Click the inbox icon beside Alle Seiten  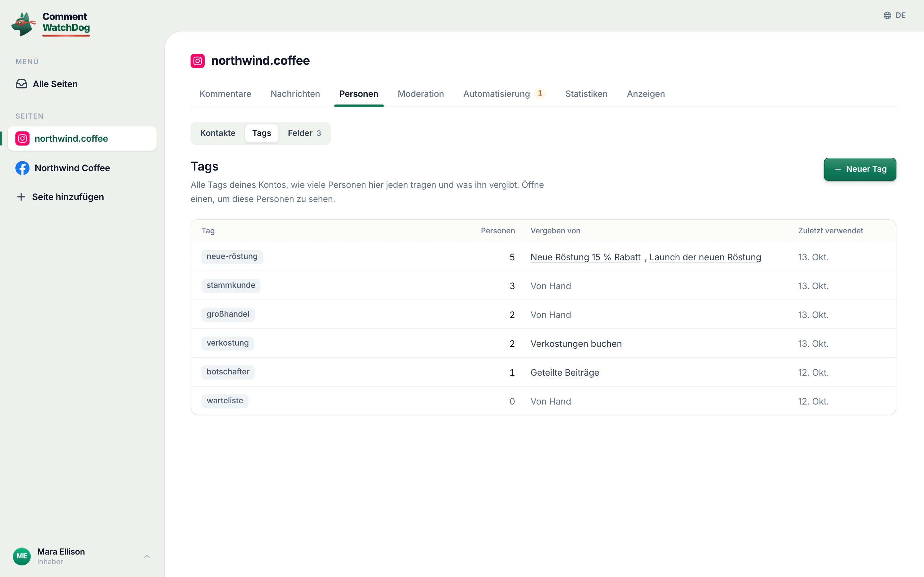pos(21,84)
